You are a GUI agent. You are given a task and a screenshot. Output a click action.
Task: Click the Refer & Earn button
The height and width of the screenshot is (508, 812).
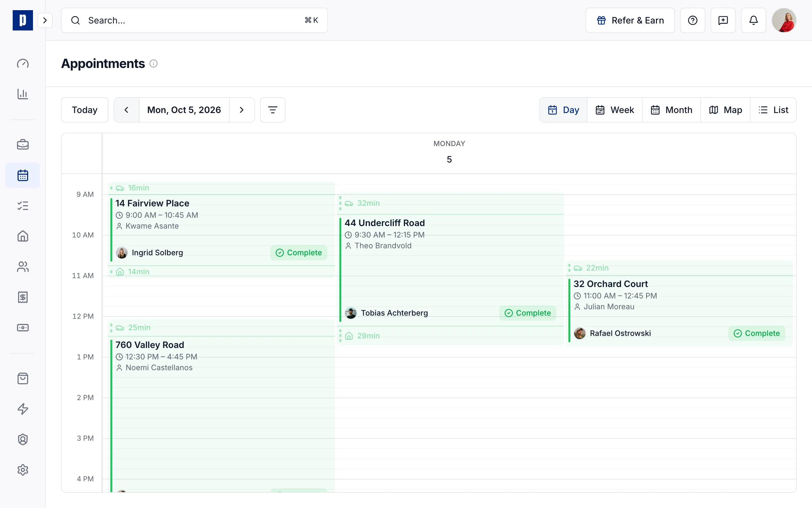[x=630, y=20]
